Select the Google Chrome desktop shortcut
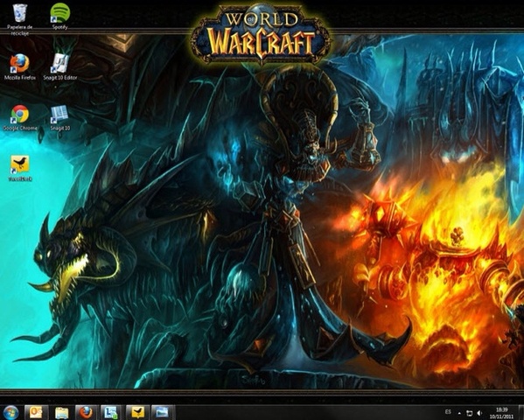The image size is (524, 420). click(x=20, y=118)
